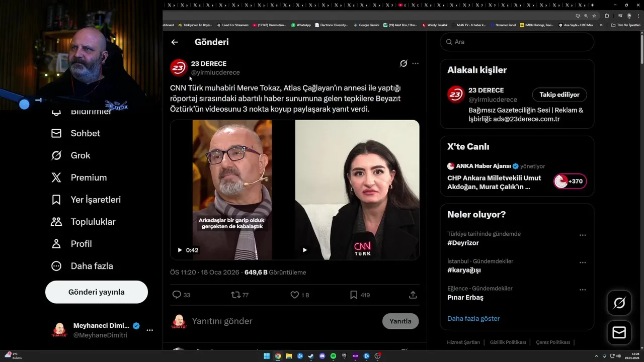
Task: Open the Streamer Panel bookmark
Action: coord(503,25)
